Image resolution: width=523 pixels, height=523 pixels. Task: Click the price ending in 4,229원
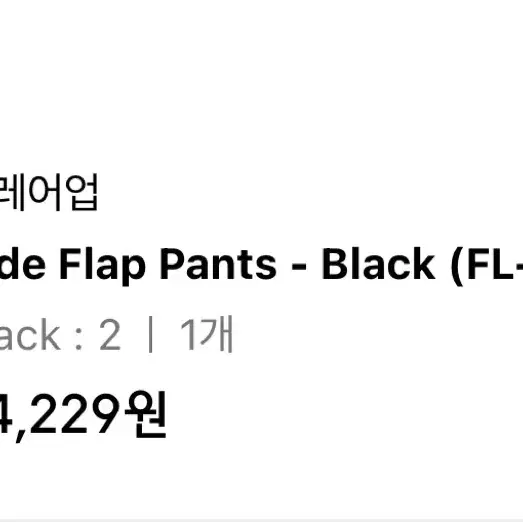tap(83, 416)
